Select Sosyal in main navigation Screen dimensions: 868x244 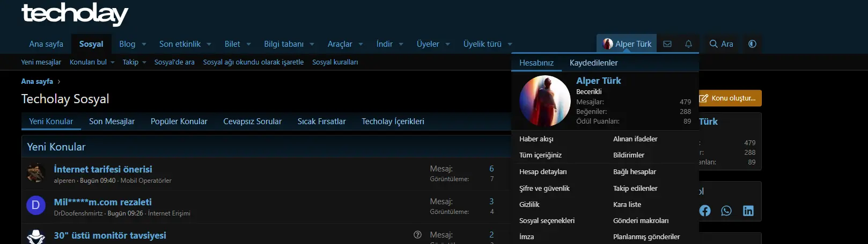pos(91,44)
